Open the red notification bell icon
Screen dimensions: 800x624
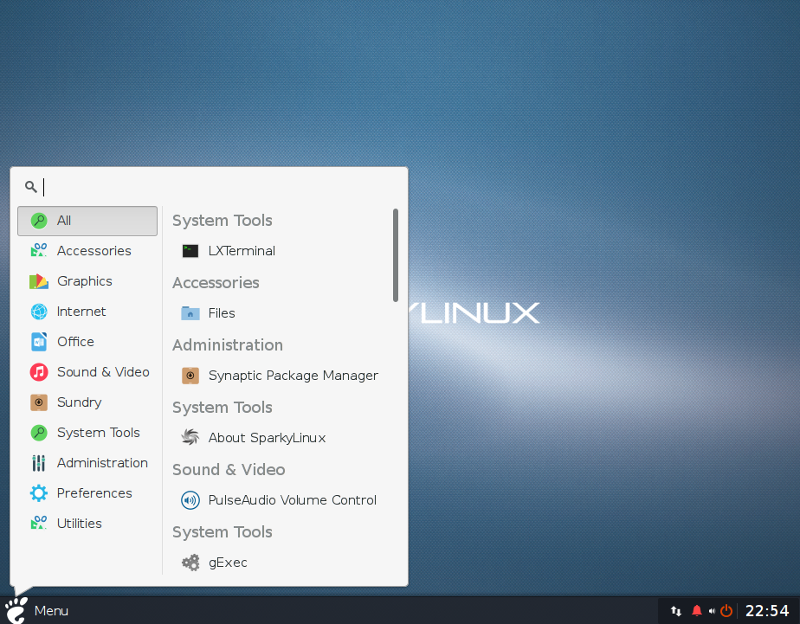(x=696, y=611)
